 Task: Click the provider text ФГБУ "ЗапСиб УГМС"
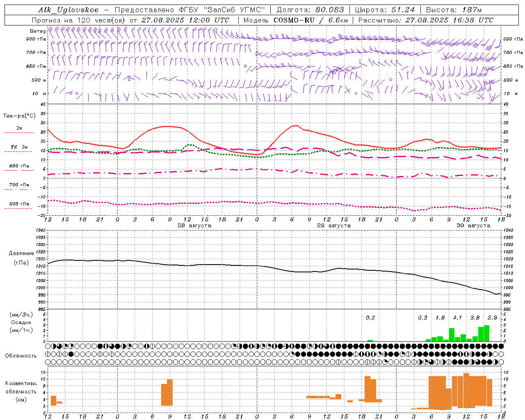221,10
